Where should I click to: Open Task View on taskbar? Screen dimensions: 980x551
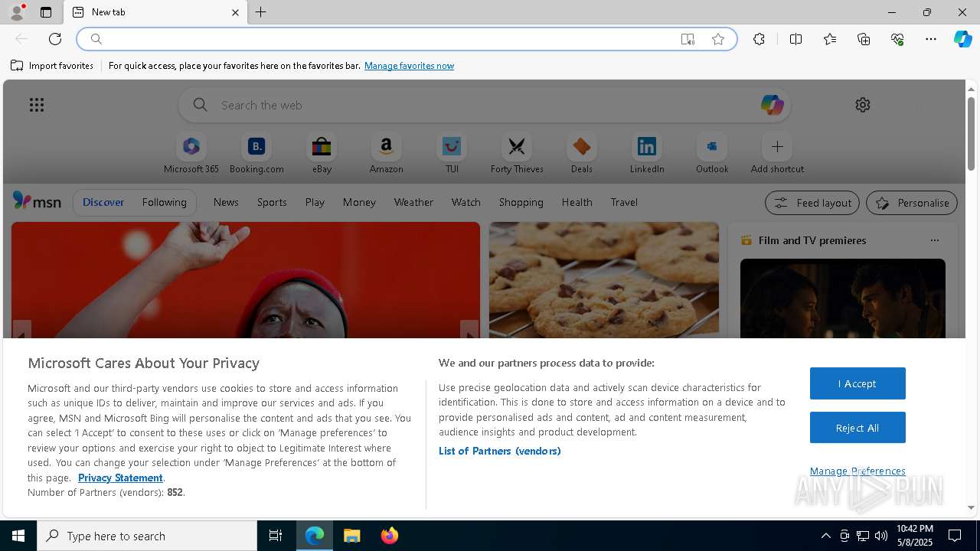pyautogui.click(x=276, y=536)
